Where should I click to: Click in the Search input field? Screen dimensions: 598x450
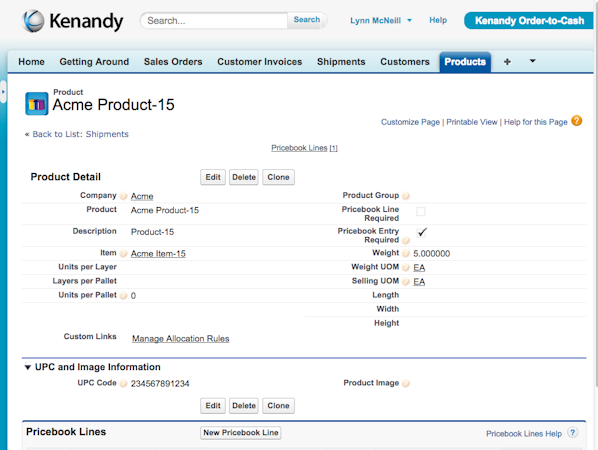[x=214, y=21]
